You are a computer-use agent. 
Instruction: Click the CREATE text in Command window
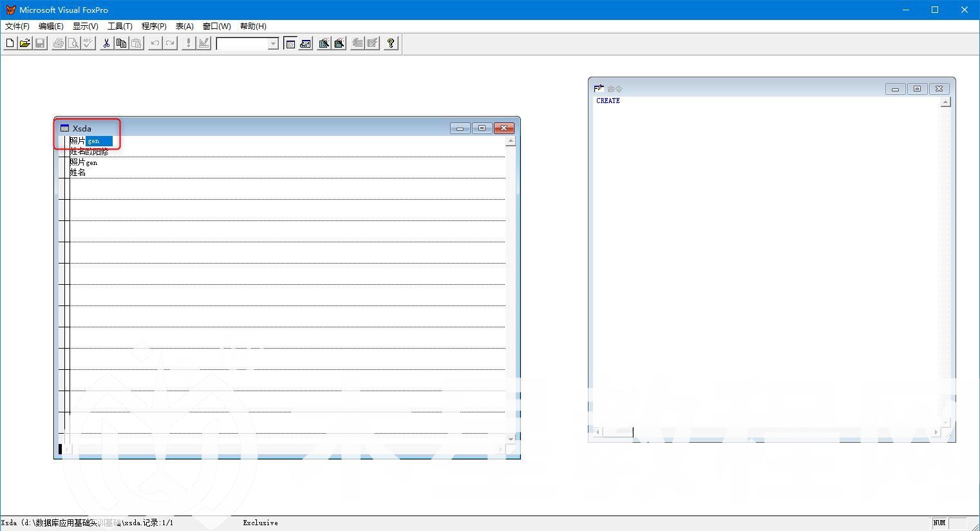click(608, 101)
